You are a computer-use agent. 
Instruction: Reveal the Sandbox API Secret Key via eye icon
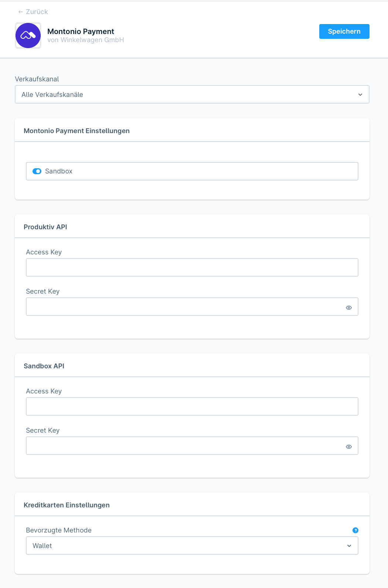(x=349, y=447)
